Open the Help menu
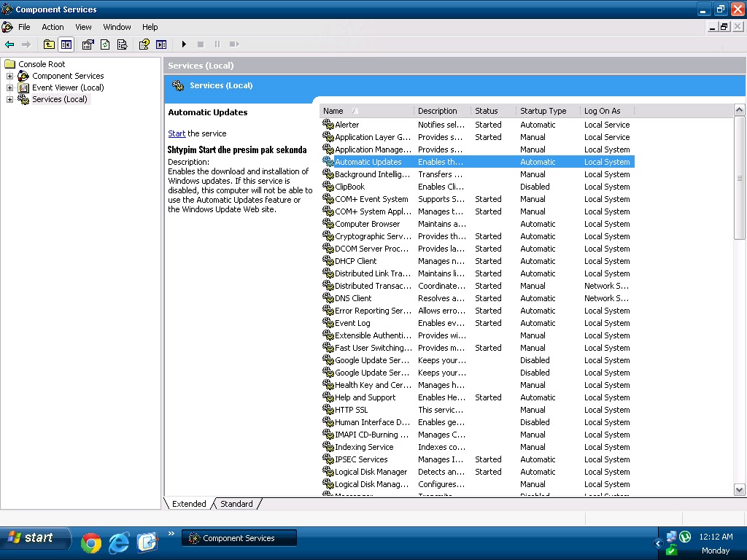The width and height of the screenshot is (747, 560). coord(150,27)
